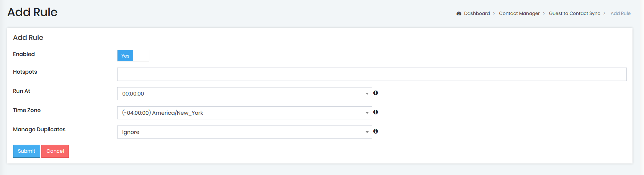The height and width of the screenshot is (175, 644).
Task: Click the Time Zone info icon
Action: pyautogui.click(x=376, y=112)
